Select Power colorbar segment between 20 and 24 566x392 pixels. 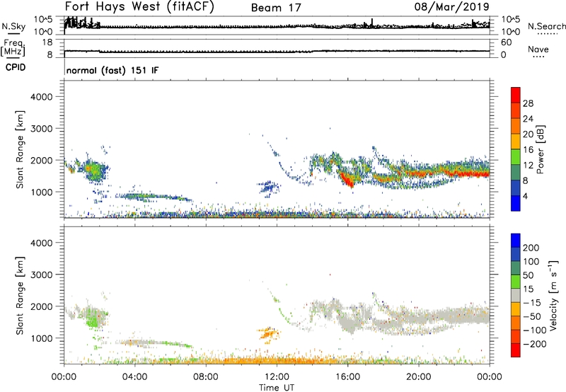click(516, 126)
